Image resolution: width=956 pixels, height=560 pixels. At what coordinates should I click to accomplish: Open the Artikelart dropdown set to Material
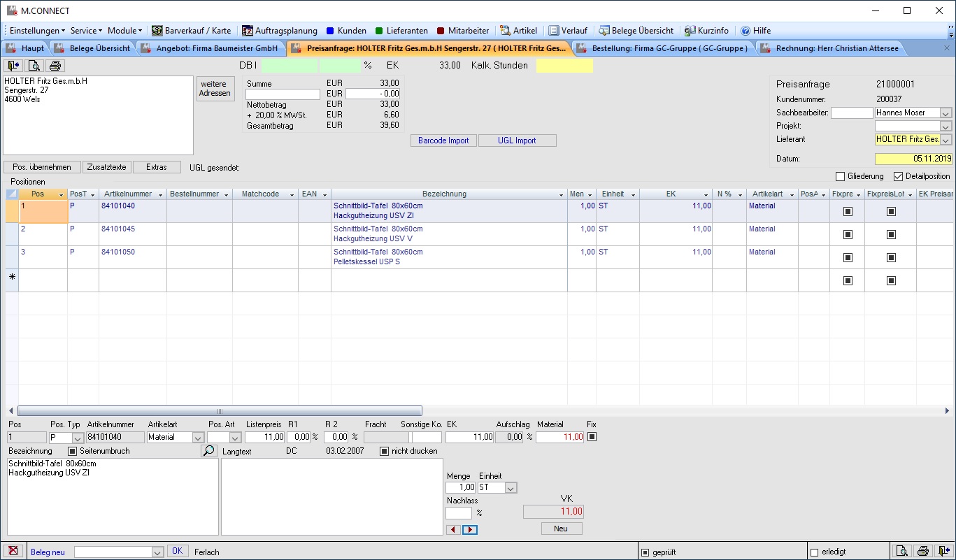point(197,438)
